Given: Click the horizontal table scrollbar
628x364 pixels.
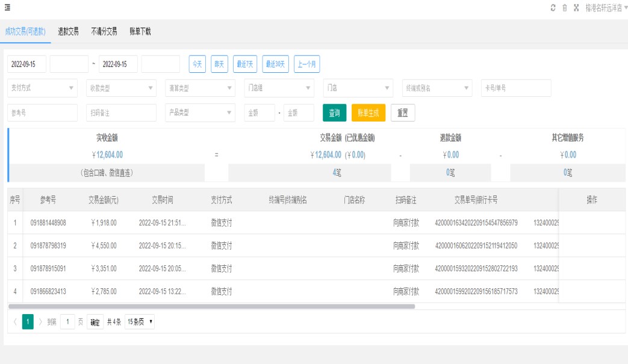Looking at the screenshot, I should coord(211,306).
